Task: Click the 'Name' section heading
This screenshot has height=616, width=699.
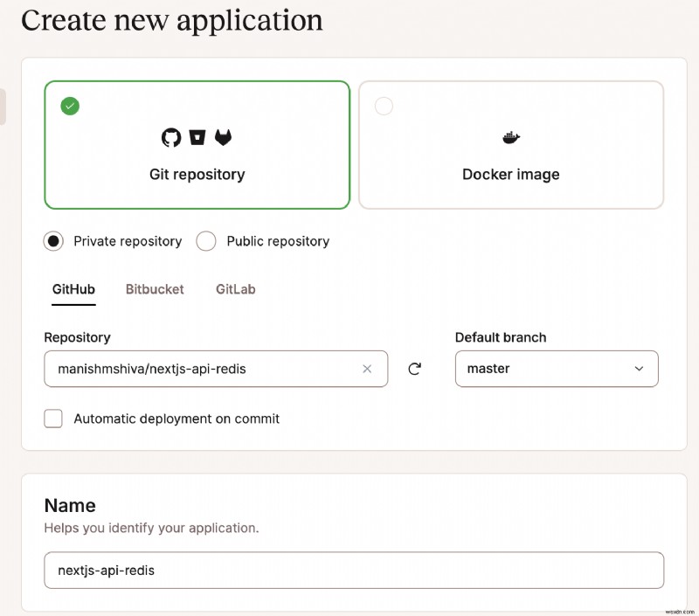Action: point(70,505)
